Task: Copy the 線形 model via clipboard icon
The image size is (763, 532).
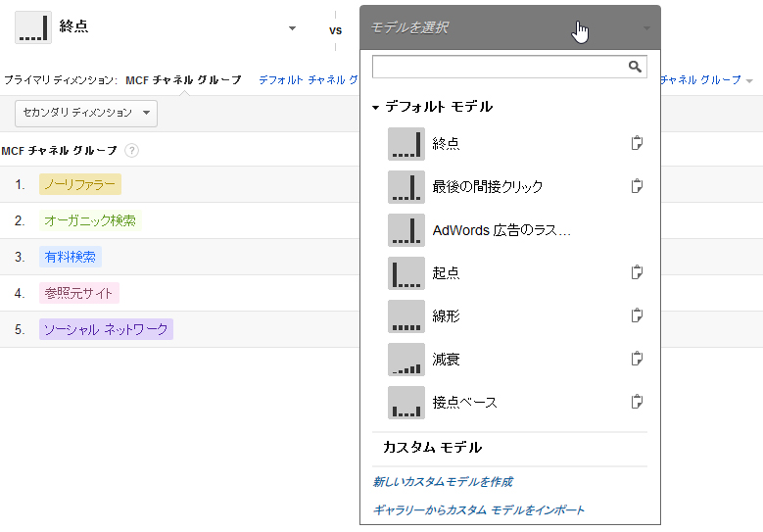Action: [x=637, y=315]
